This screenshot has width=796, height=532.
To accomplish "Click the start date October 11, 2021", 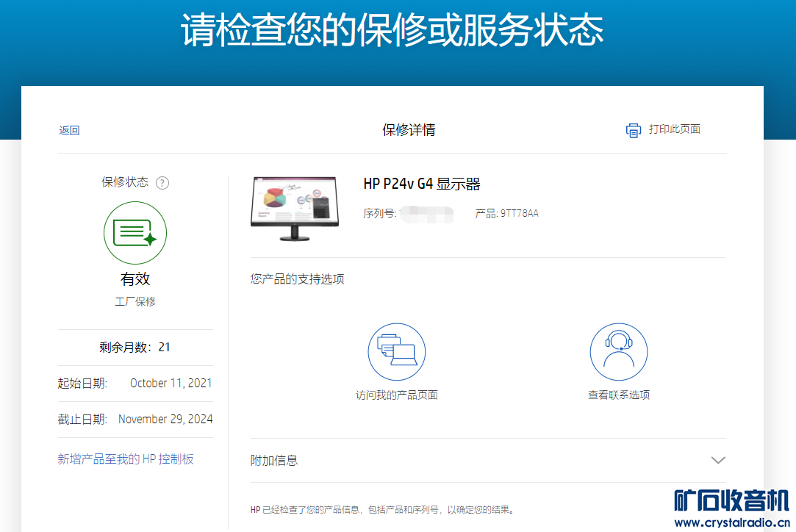I will 171,384.
